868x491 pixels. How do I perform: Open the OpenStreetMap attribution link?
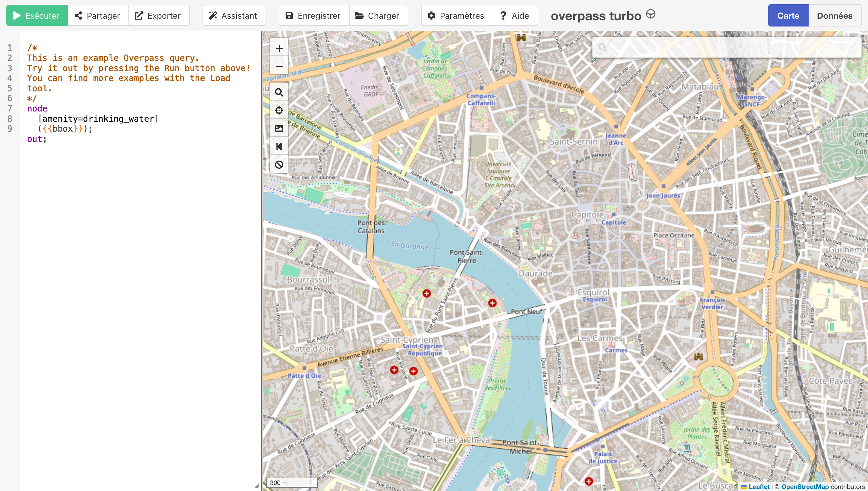click(x=805, y=486)
